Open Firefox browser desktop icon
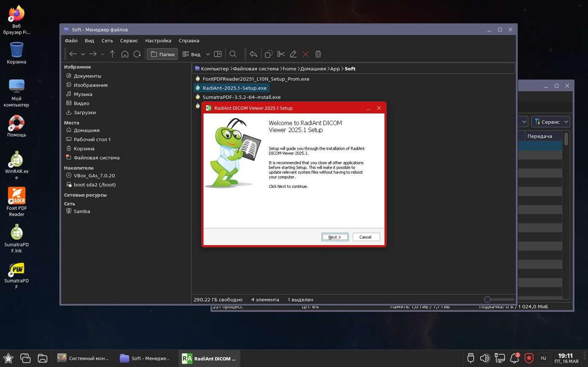588x367 pixels. 17,20
